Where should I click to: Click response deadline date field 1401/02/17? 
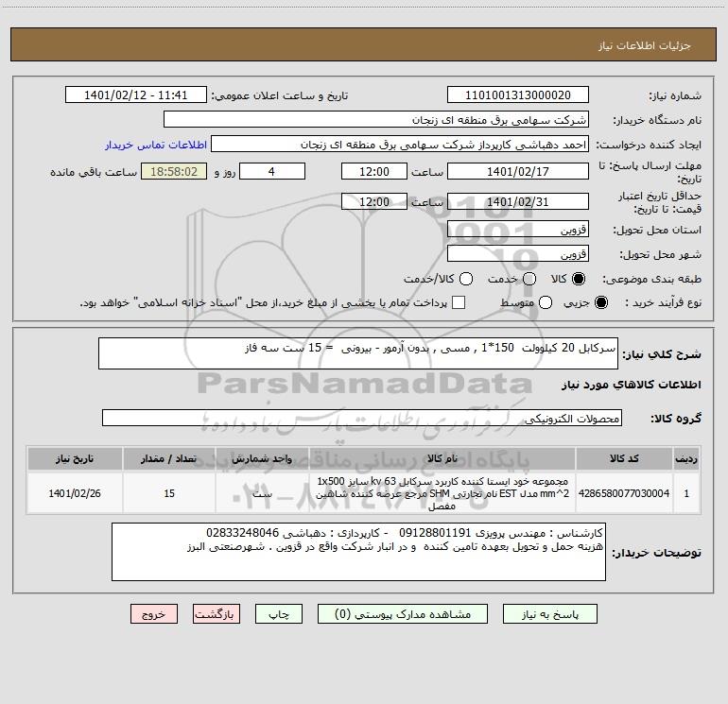(518, 171)
